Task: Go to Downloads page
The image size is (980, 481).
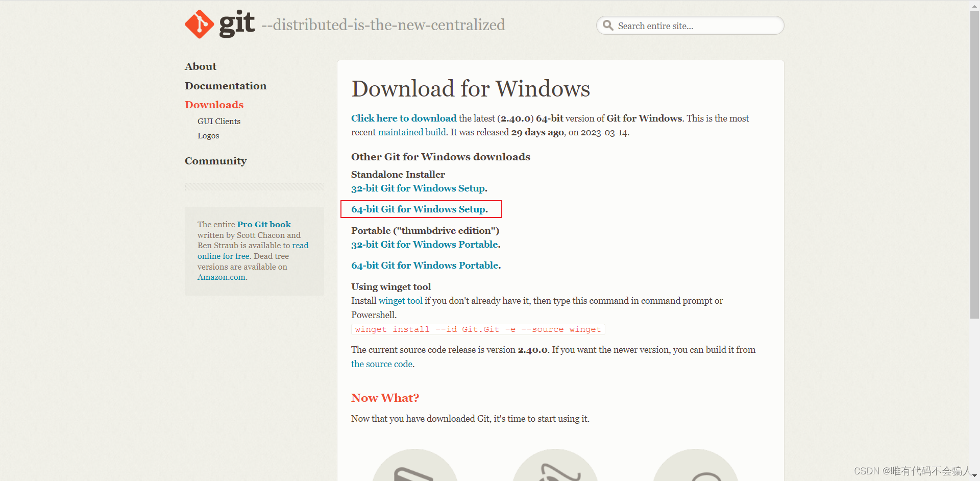Action: [214, 105]
